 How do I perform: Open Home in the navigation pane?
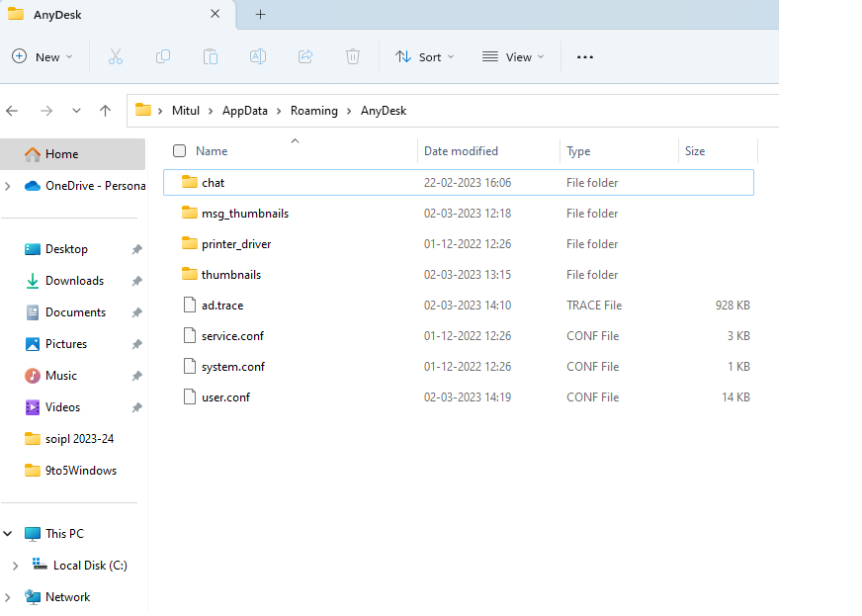[73, 154]
